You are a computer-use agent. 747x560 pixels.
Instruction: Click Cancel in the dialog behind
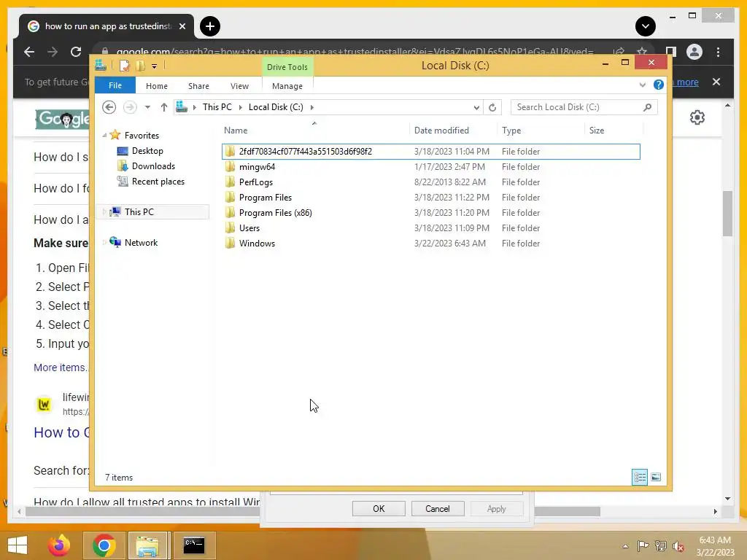(438, 508)
